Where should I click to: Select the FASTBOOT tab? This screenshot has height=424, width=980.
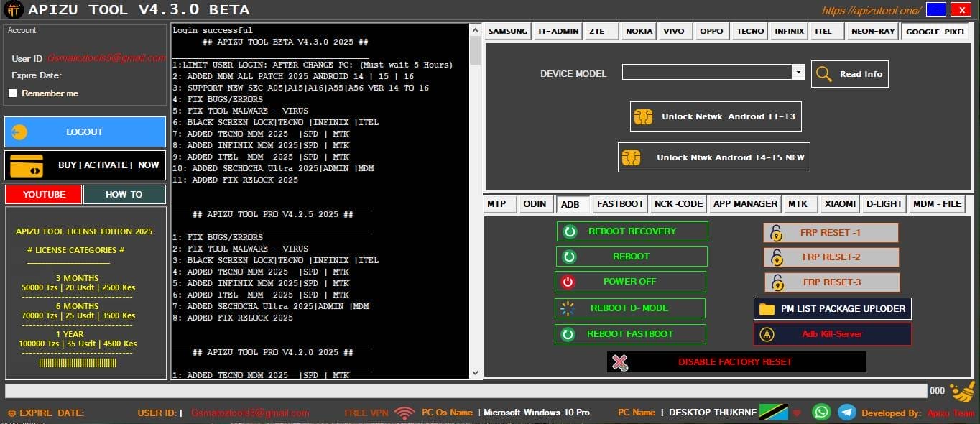(x=619, y=203)
